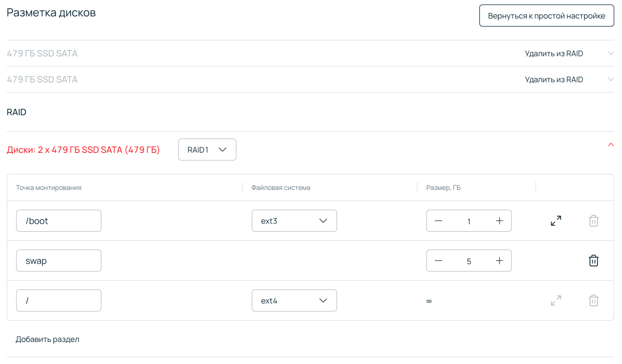Increase swap size with plus button
This screenshot has width=622, height=364.
coord(499,260)
